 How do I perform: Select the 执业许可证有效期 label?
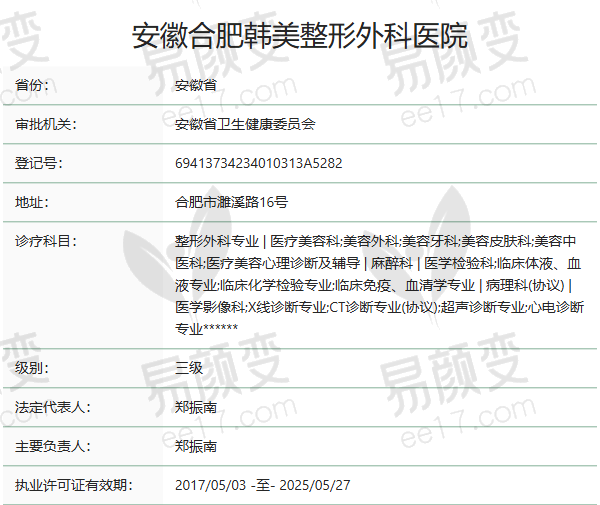click(x=74, y=485)
